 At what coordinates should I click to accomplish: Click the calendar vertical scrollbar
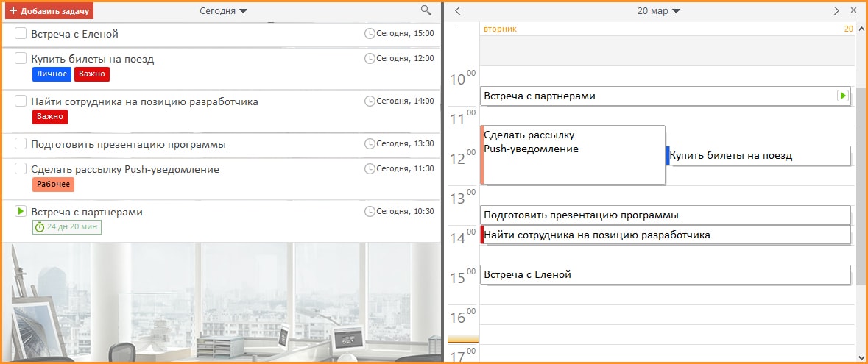click(x=861, y=187)
